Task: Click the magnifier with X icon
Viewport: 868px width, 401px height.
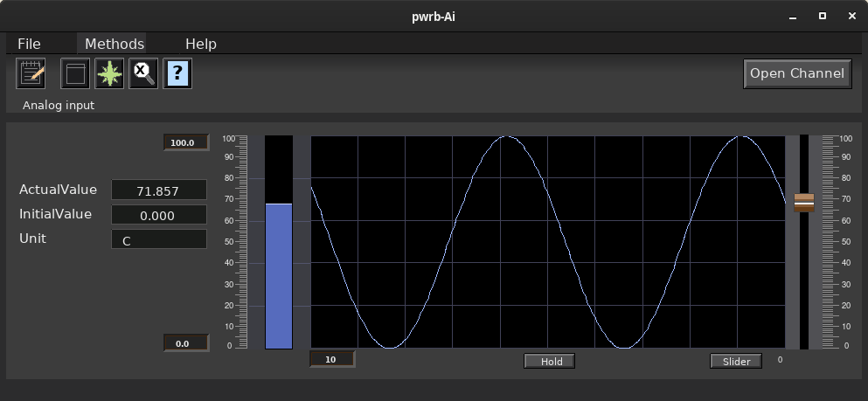Action: 143,74
